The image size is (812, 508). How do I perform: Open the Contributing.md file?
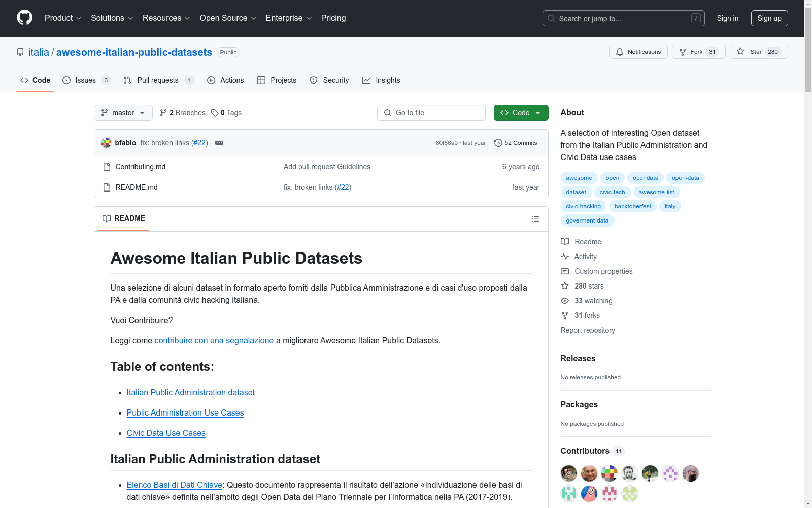click(x=141, y=167)
